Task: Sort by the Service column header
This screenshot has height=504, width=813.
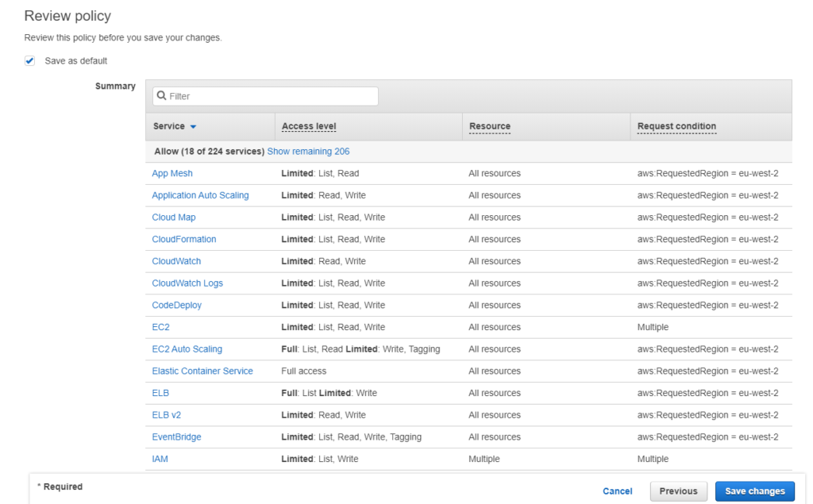Action: coord(169,126)
